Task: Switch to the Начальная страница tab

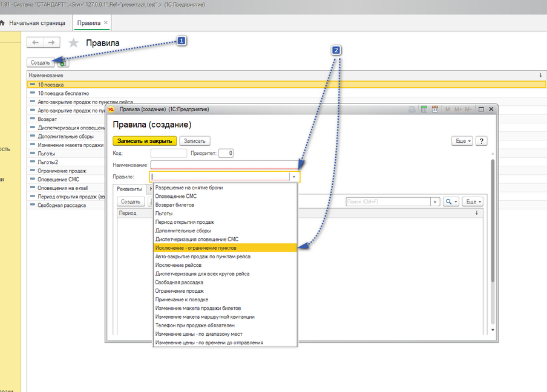Action: pos(36,22)
